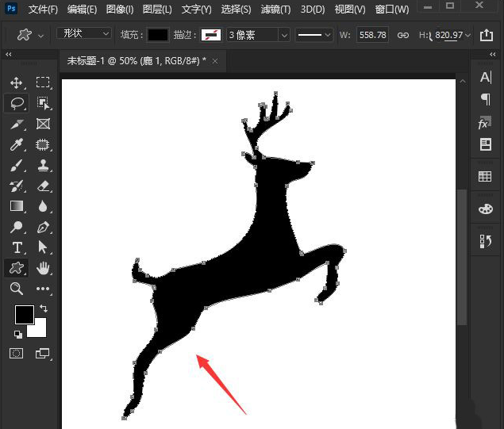Open the 视图(V) menu
Screen dimensions: 504x429
(x=350, y=10)
